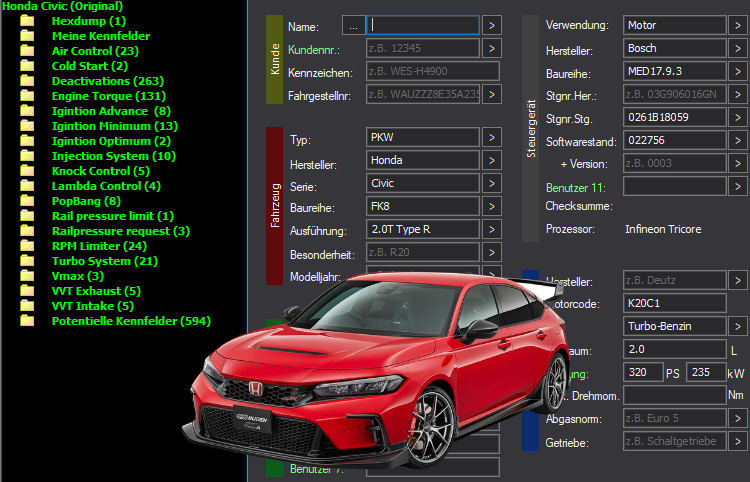Click the Lambda Control (4) folder icon

point(27,186)
